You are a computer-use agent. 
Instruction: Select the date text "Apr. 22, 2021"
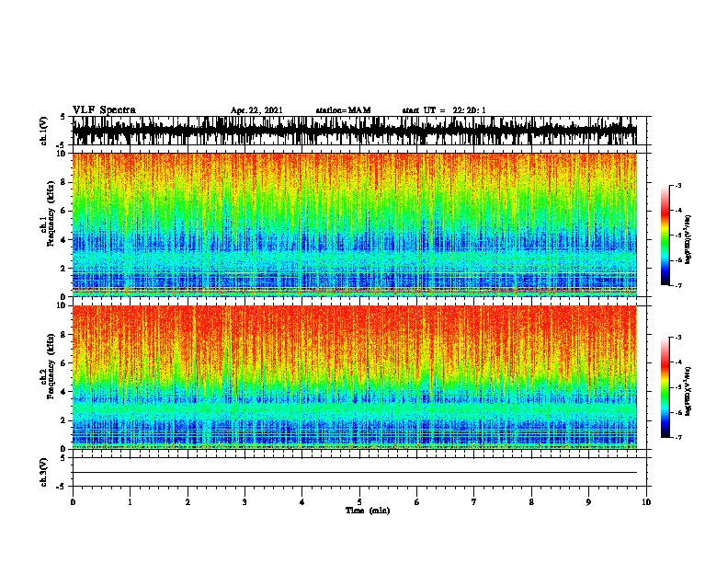click(256, 110)
